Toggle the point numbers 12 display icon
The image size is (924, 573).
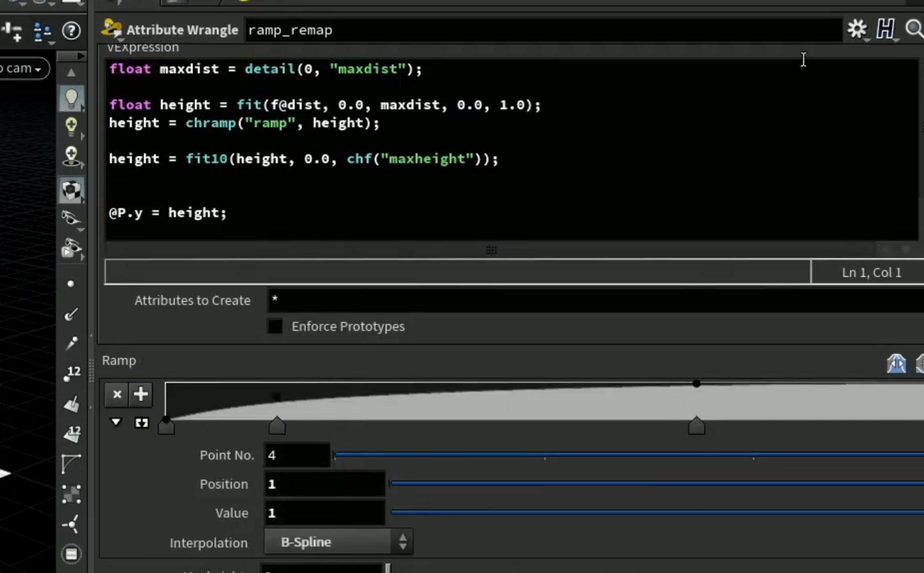(71, 374)
